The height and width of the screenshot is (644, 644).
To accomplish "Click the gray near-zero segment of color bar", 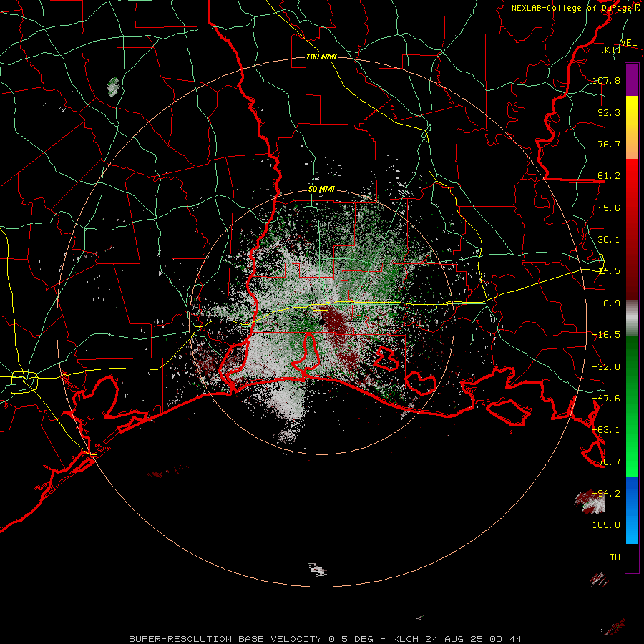I will coord(632,318).
